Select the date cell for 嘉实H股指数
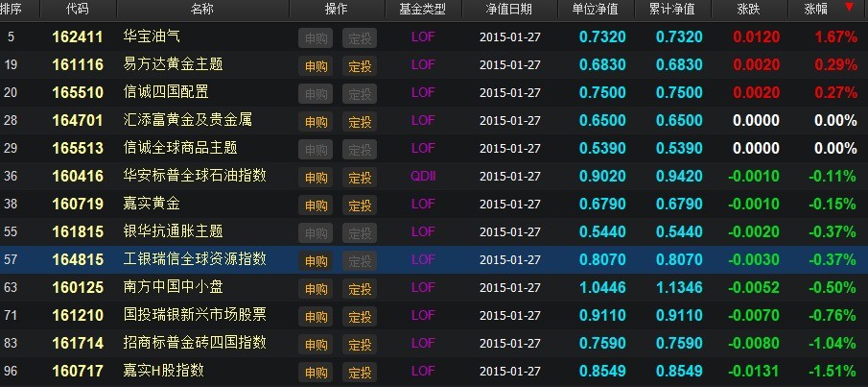Viewport: 868px width, 387px height. [510, 371]
